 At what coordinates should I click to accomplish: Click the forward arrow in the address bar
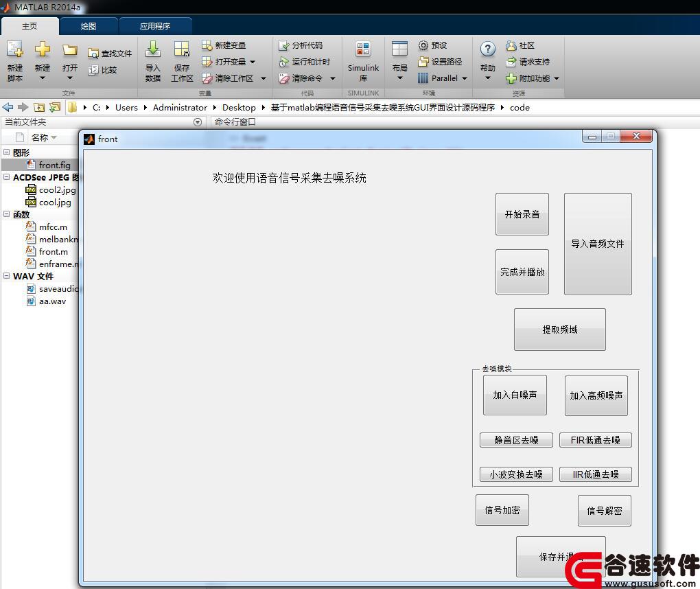[23, 107]
